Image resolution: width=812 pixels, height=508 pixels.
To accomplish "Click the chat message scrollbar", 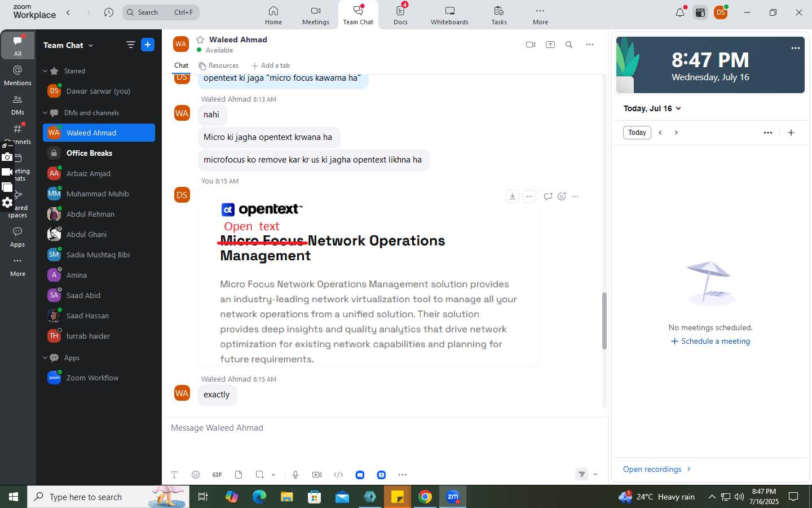I will click(x=604, y=321).
